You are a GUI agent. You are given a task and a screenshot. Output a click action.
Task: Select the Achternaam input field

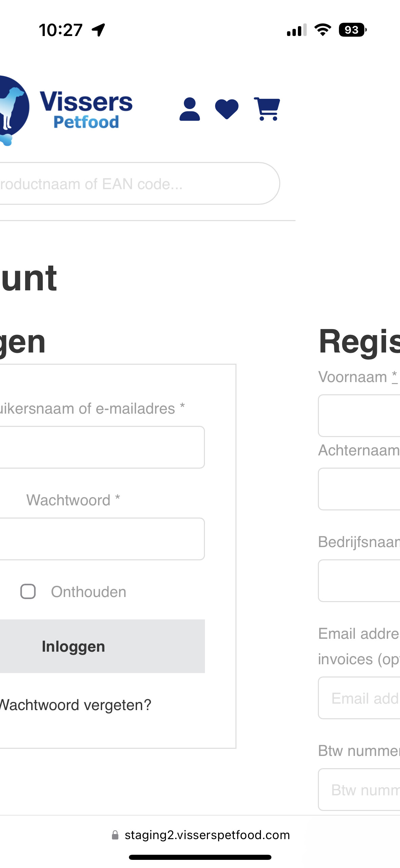pyautogui.click(x=359, y=489)
